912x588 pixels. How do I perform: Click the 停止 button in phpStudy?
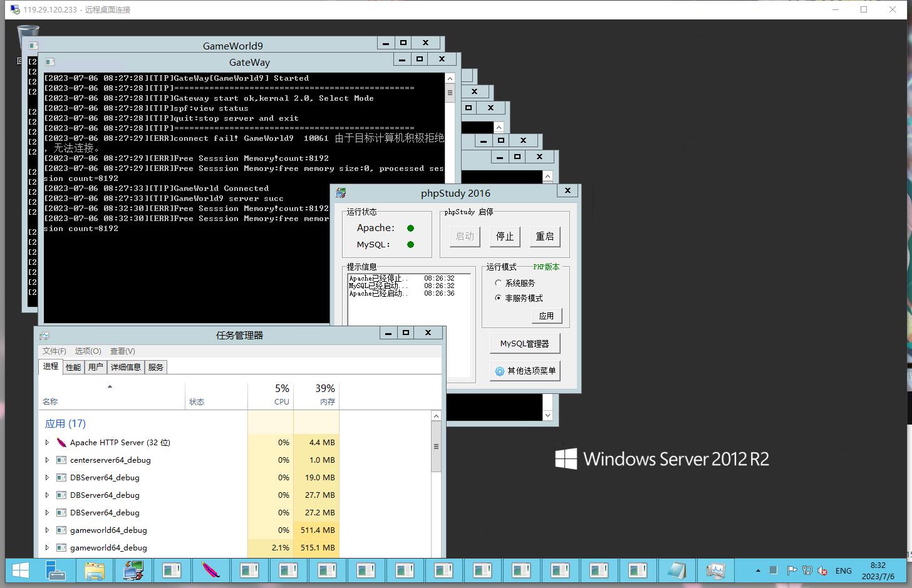click(x=505, y=236)
